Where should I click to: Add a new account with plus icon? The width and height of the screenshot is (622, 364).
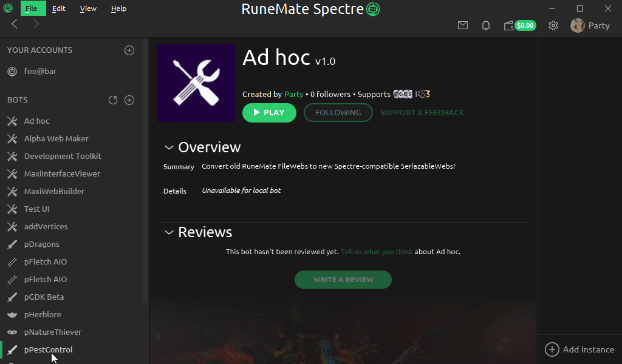(129, 50)
